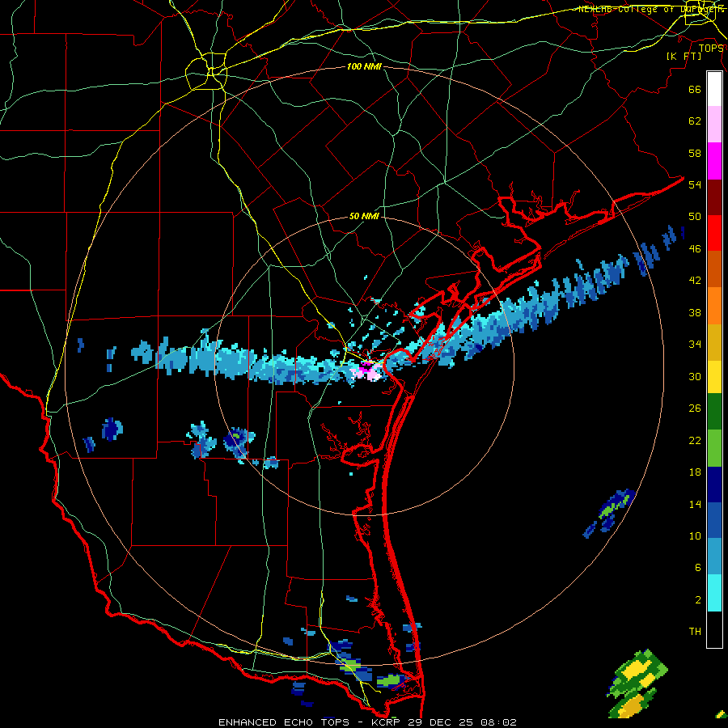Select the light pink legend color band
The width and height of the screenshot is (728, 728).
point(714,124)
